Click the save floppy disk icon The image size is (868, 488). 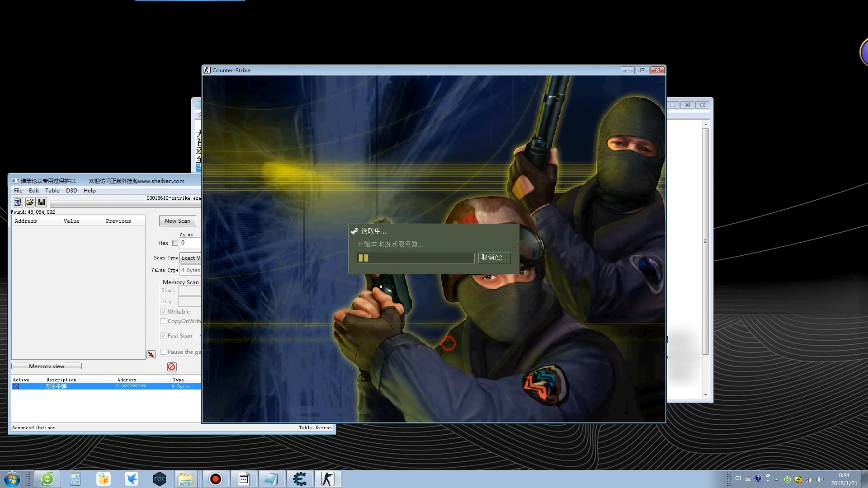[42, 202]
